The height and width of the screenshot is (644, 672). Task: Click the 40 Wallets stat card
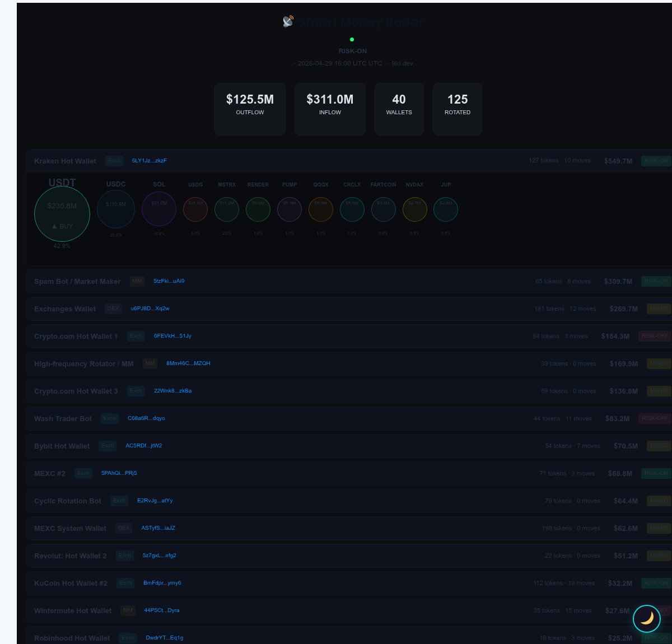[x=399, y=109]
